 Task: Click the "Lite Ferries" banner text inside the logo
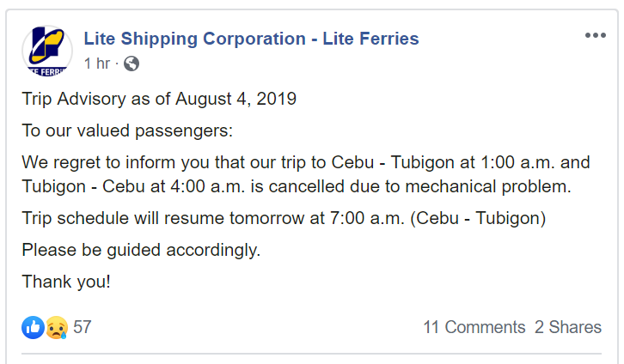pyautogui.click(x=47, y=71)
